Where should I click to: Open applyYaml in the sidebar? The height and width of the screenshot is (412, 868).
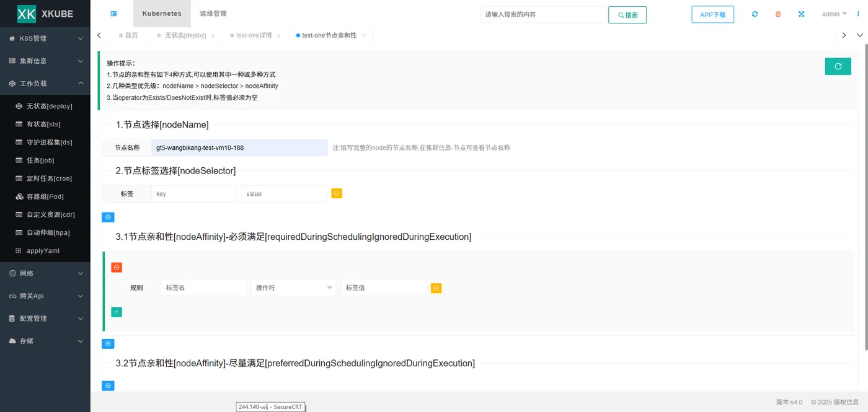45,251
